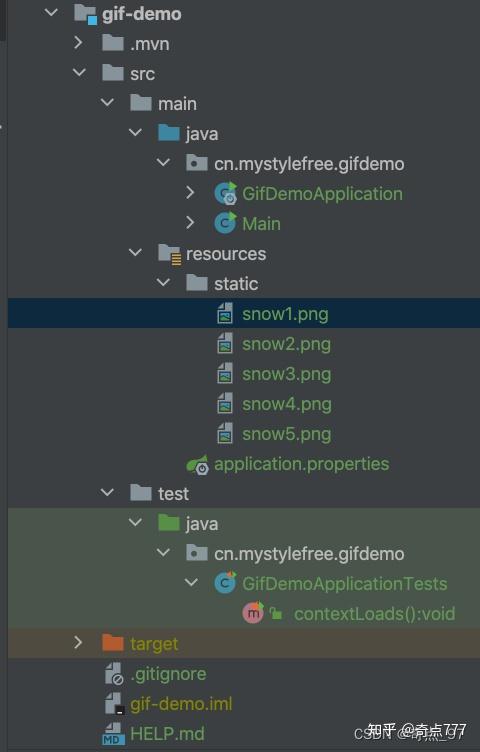Click the HELP.md markdown file icon
480x752 pixels.
[114, 734]
